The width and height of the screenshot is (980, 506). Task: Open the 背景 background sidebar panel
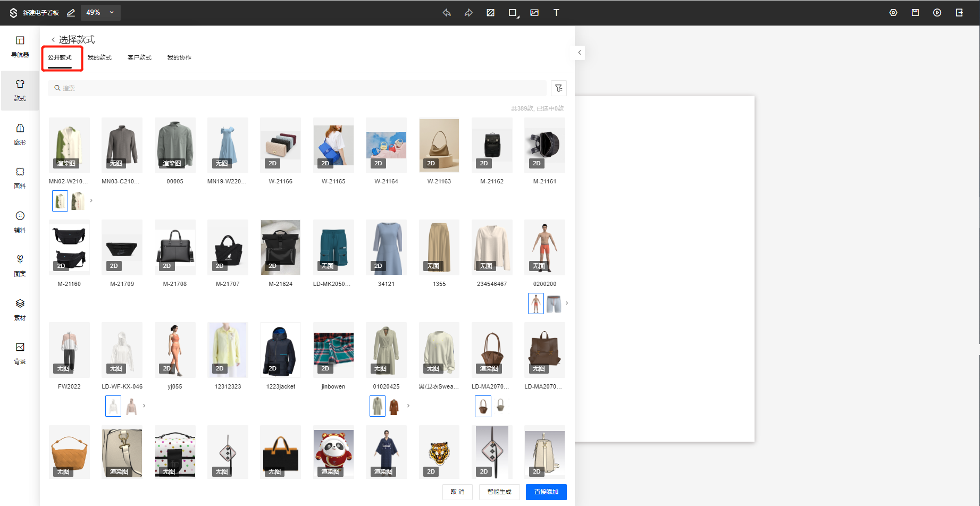point(20,353)
